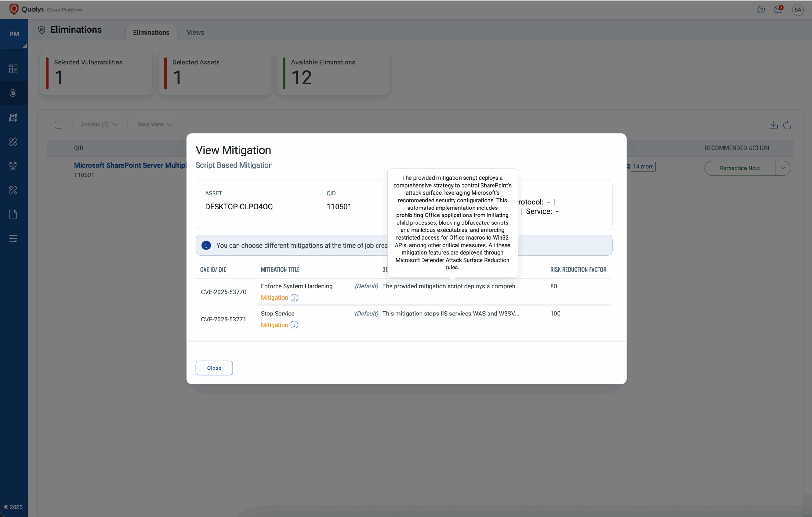Click the download icon above the table
Image resolution: width=812 pixels, height=517 pixels.
(x=773, y=125)
